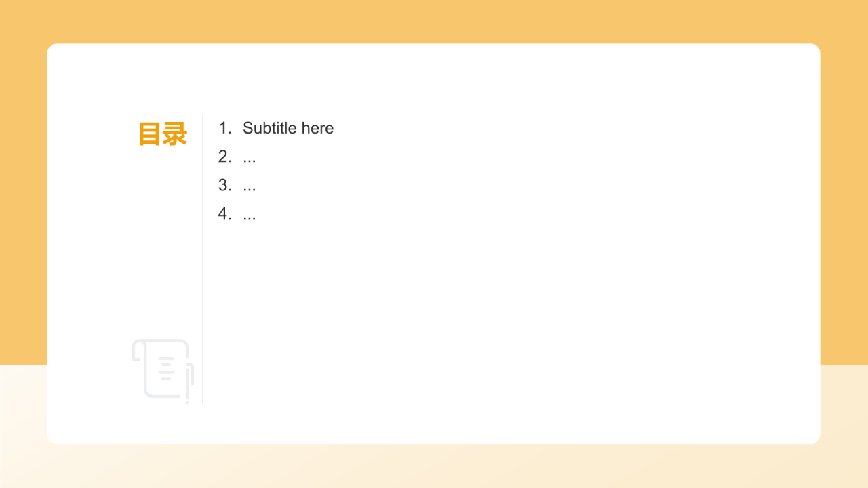Screen dimensions: 868x488
Task: Select the vertical gray divider line
Action: tap(203, 259)
